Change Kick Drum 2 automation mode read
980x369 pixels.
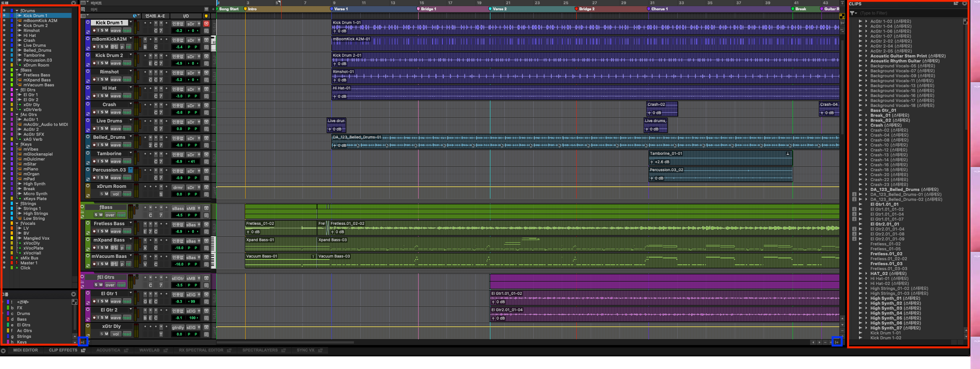[x=127, y=63]
